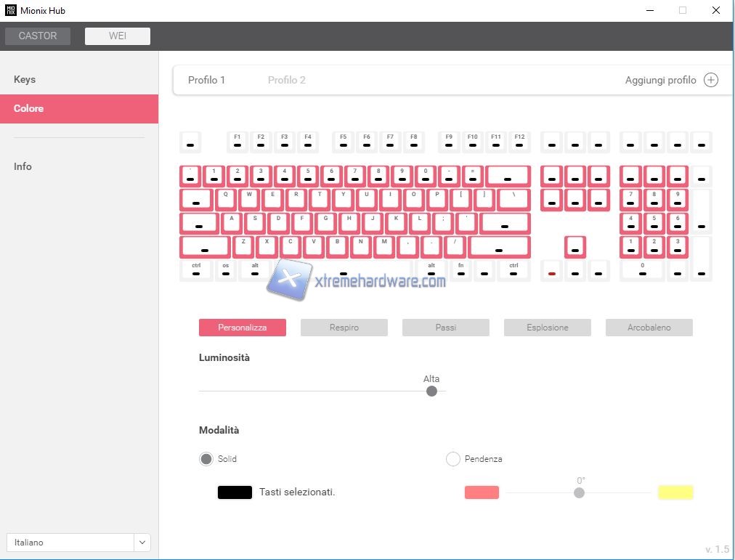Open Profilo 2 tab

click(x=287, y=80)
